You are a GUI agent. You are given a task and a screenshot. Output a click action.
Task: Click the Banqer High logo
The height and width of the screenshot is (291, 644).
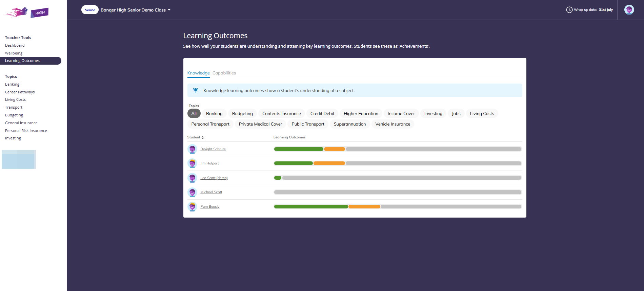pyautogui.click(x=27, y=13)
